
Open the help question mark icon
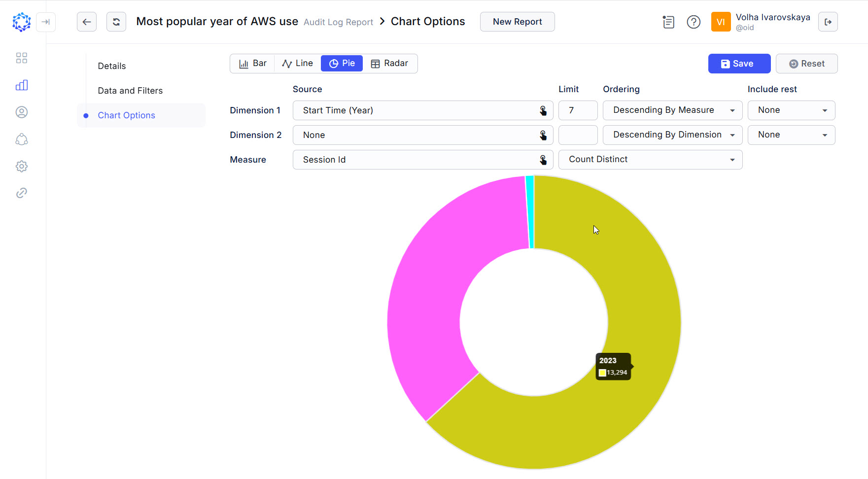[x=694, y=22]
